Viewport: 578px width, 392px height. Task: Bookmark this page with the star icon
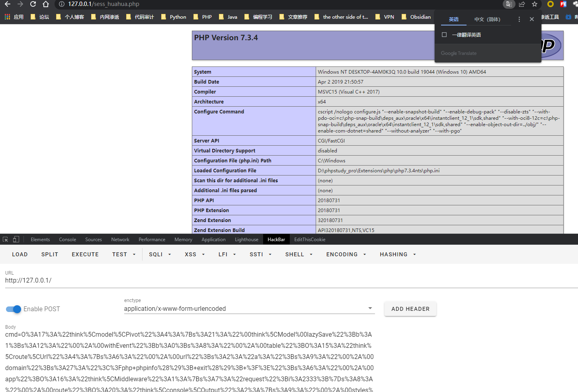[535, 4]
